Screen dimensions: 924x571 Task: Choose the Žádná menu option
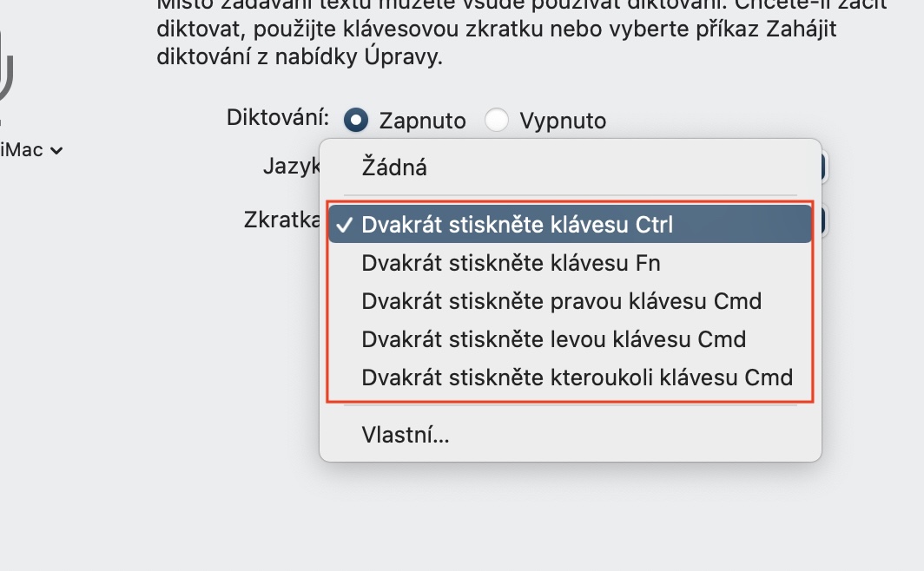click(x=394, y=167)
